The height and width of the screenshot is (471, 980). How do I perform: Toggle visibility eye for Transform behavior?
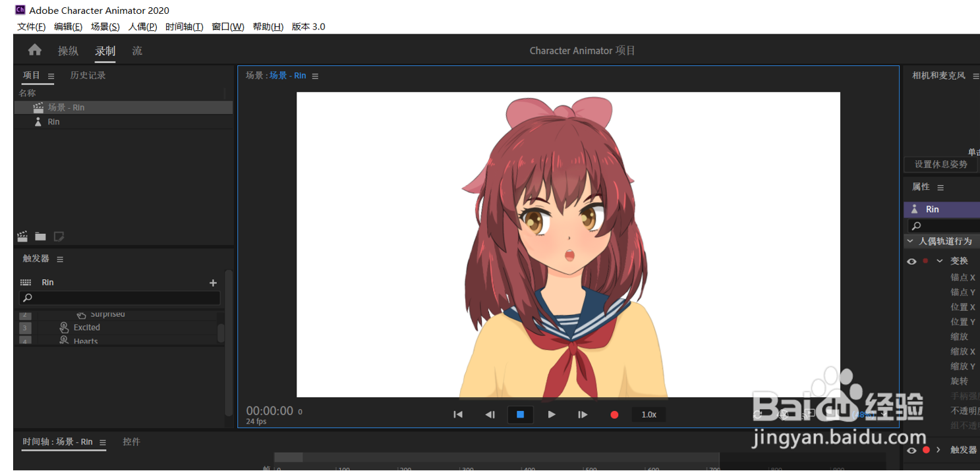(x=911, y=262)
